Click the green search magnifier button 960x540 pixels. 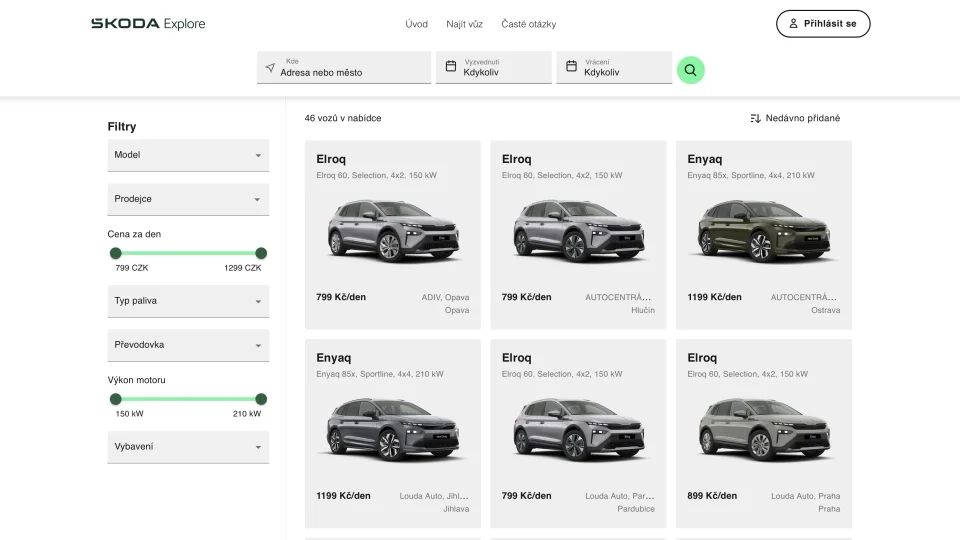(x=690, y=70)
